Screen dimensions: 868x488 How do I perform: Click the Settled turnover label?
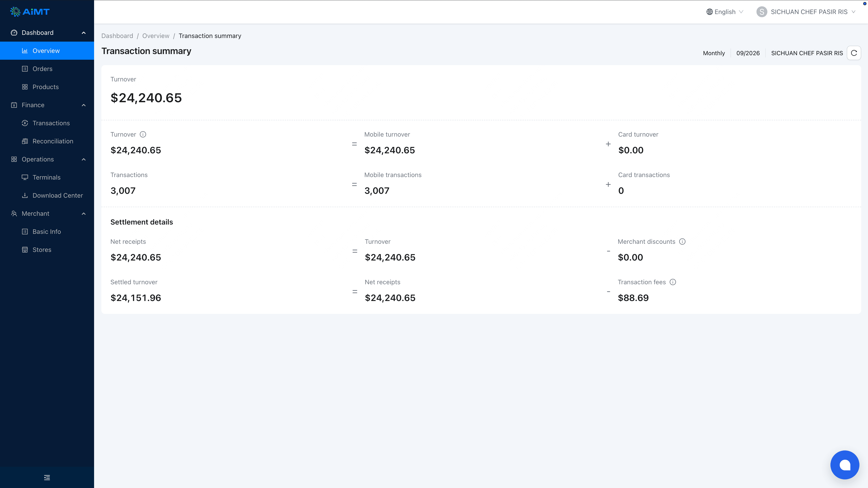[134, 282]
